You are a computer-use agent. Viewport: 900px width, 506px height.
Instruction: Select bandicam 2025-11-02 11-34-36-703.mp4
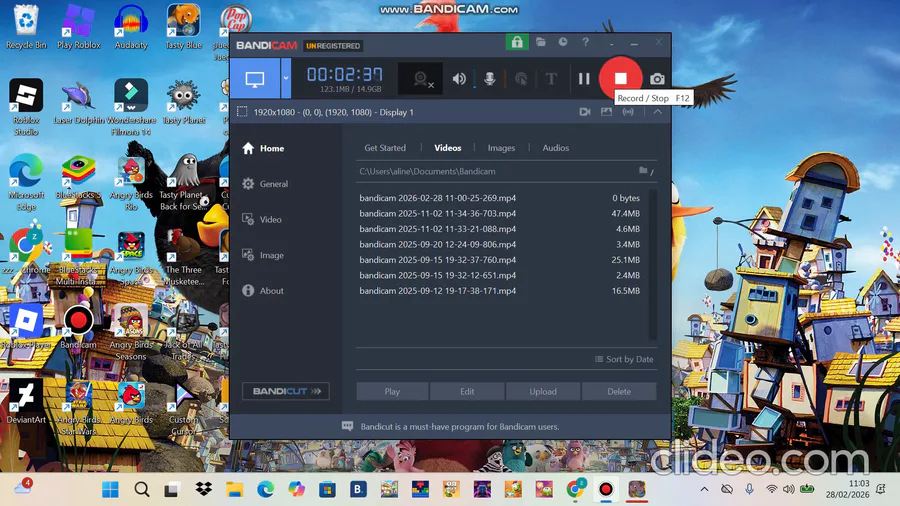coord(500,213)
